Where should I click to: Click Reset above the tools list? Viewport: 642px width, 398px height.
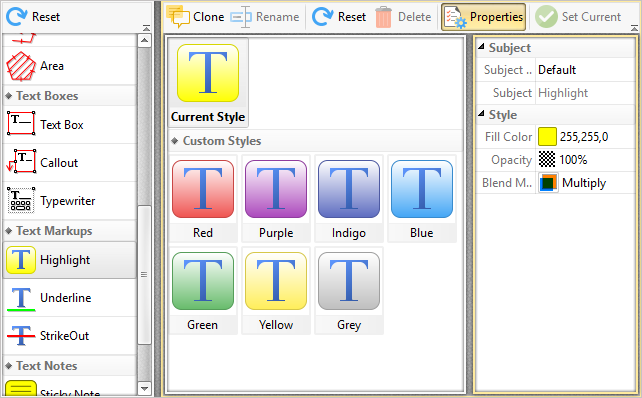click(33, 17)
